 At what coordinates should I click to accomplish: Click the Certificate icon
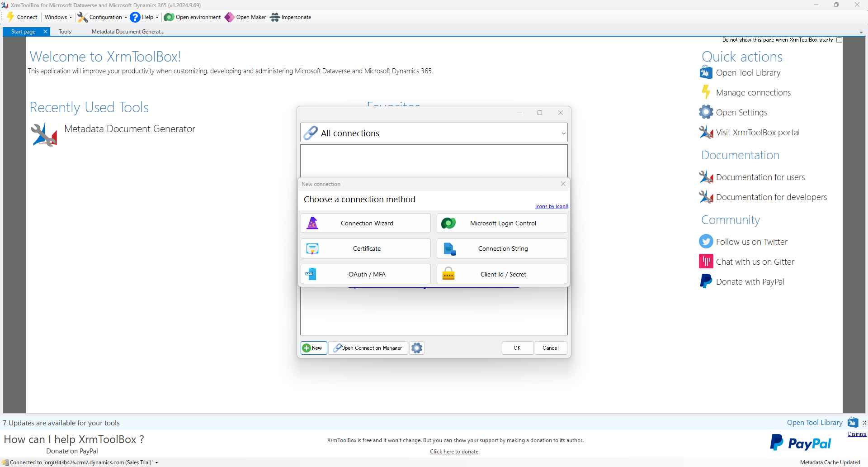[312, 248]
